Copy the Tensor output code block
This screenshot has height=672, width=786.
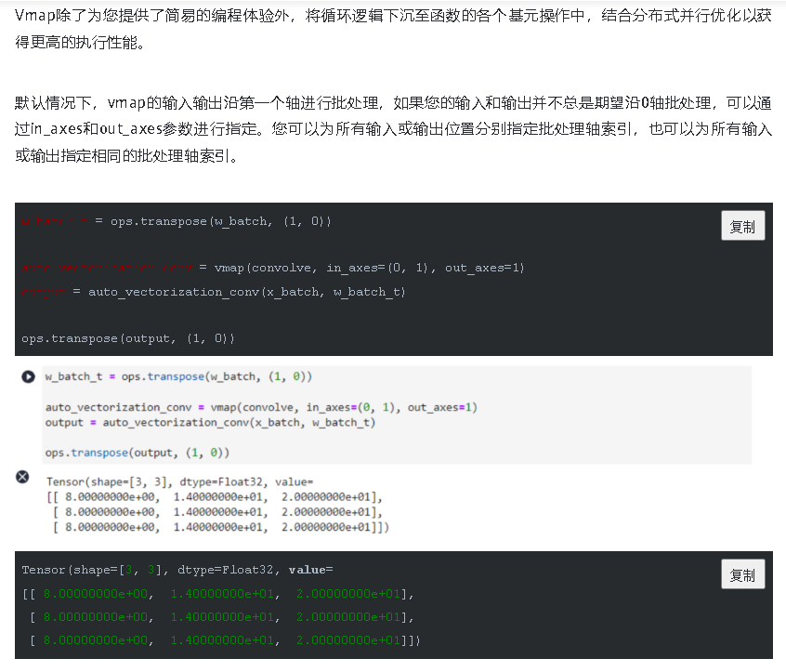pos(742,574)
